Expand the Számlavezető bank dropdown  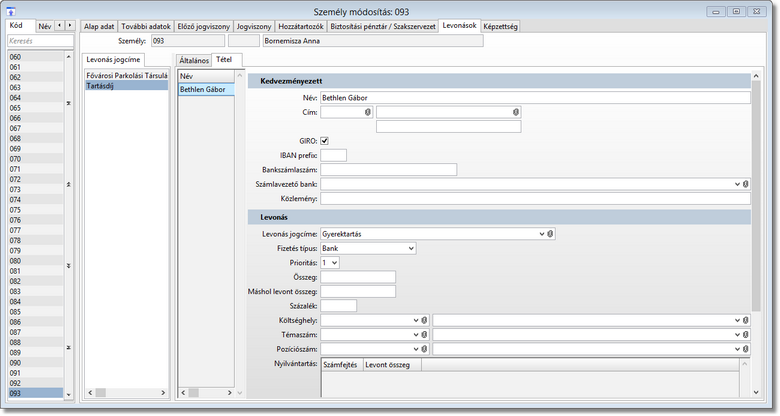[x=737, y=184]
